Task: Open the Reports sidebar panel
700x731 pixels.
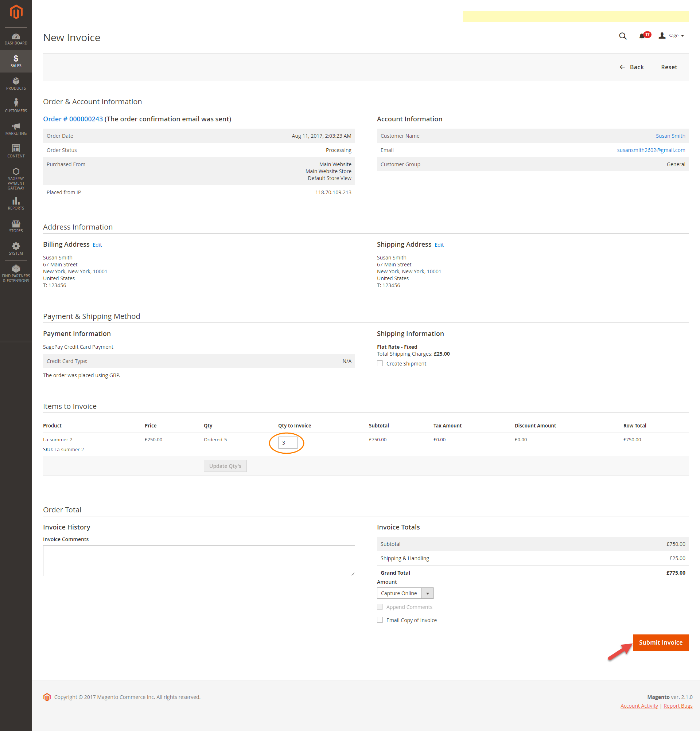Action: point(16,203)
